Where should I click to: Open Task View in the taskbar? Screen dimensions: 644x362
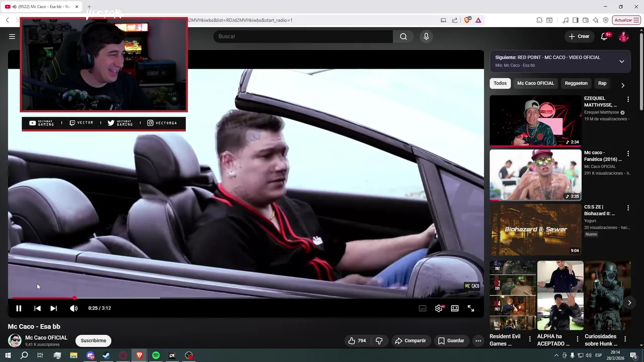click(40, 355)
